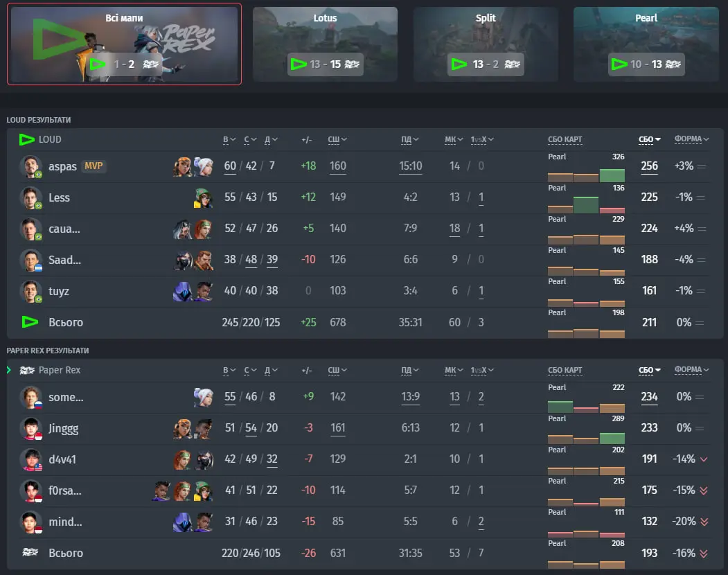Click some...'s Jett agent icon

pyautogui.click(x=204, y=397)
